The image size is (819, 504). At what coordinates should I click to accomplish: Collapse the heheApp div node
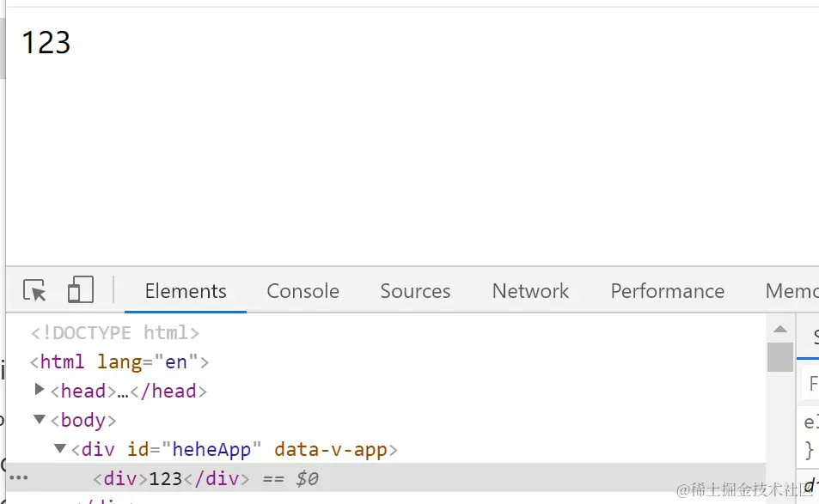point(60,448)
